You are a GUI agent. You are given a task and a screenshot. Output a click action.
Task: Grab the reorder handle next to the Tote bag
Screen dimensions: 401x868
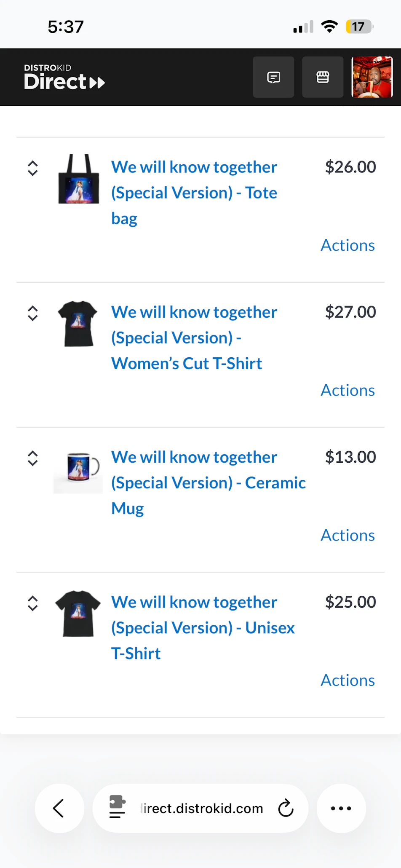pyautogui.click(x=33, y=168)
